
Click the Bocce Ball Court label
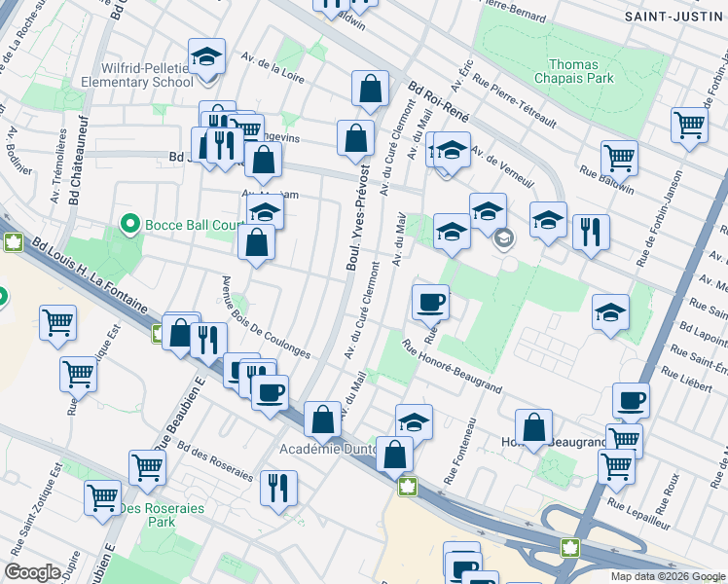[194, 225]
